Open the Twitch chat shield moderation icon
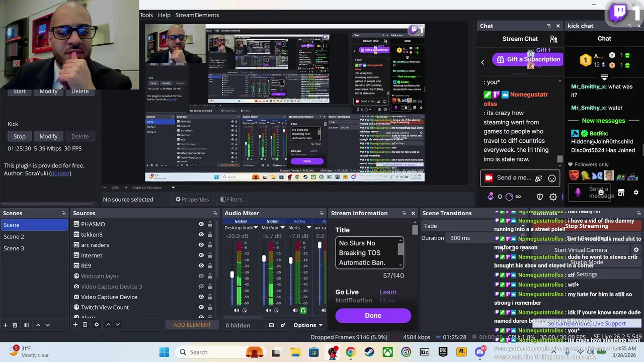The width and height of the screenshot is (644, 362). [540, 197]
